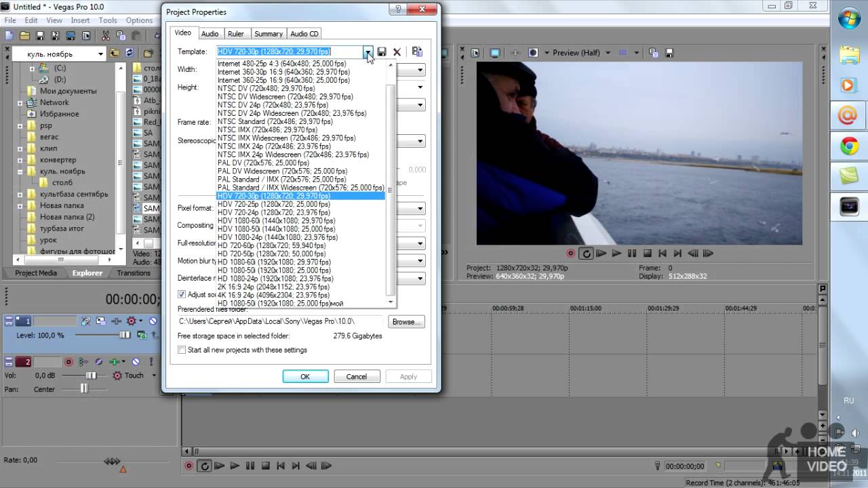Click Browse for prerendered files folder
This screenshot has width=868, height=488.
[x=406, y=322]
